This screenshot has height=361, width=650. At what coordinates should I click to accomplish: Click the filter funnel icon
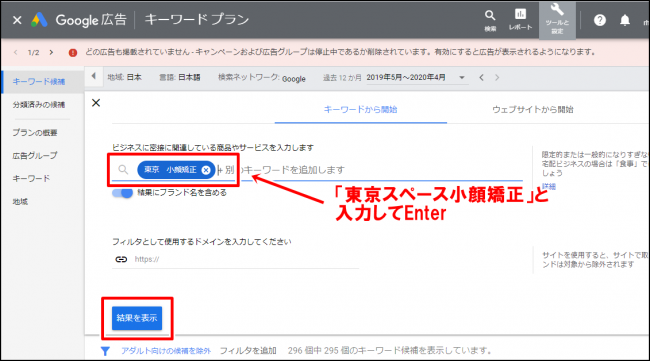[105, 351]
